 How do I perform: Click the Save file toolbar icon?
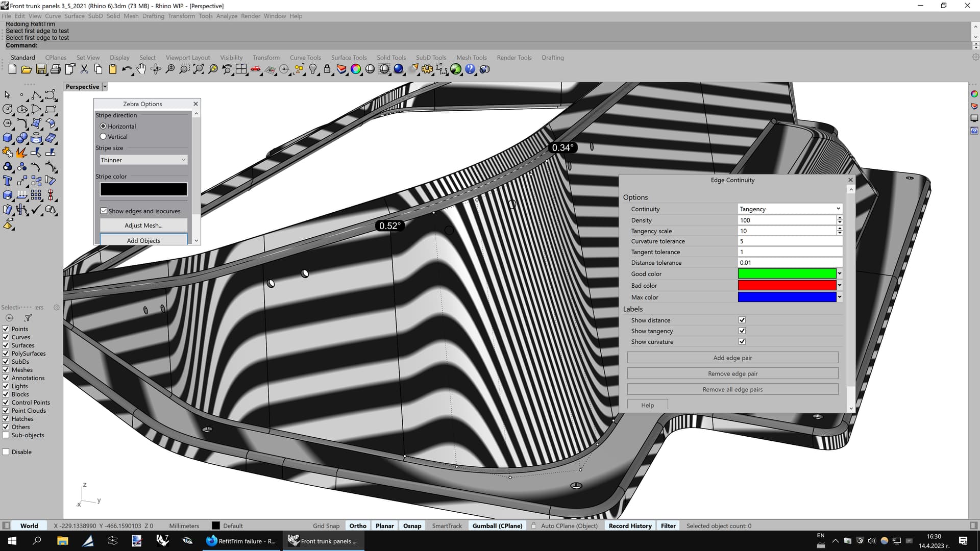[x=41, y=69]
